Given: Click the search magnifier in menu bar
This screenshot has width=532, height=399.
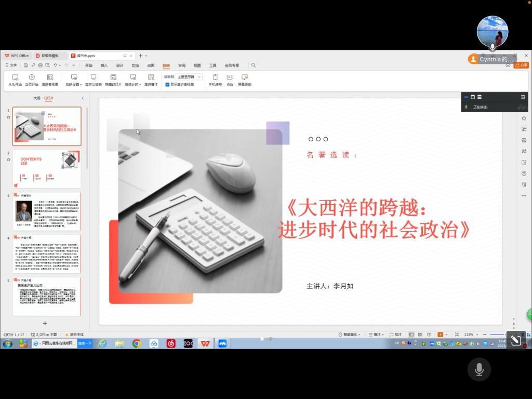Looking at the screenshot, I should tap(254, 65).
